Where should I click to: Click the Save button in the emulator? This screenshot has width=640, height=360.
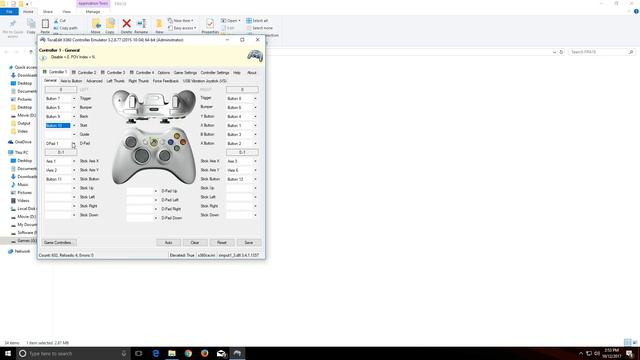[x=249, y=243]
